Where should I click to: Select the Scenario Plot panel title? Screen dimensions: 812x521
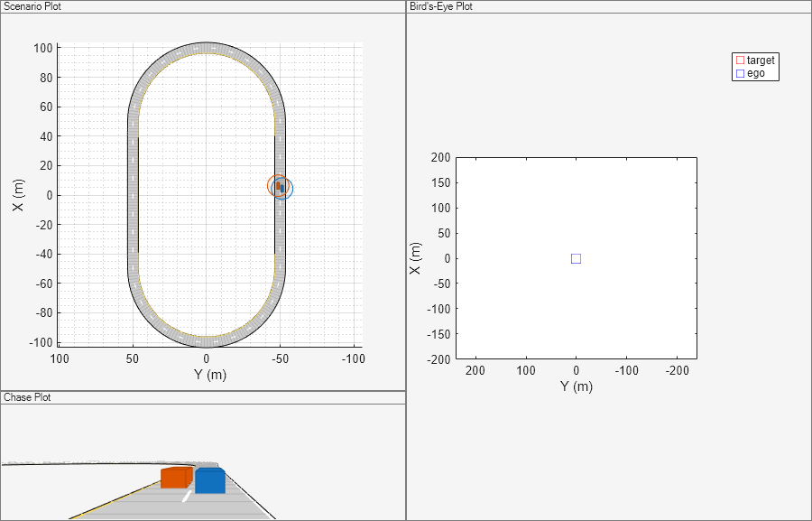[32, 6]
